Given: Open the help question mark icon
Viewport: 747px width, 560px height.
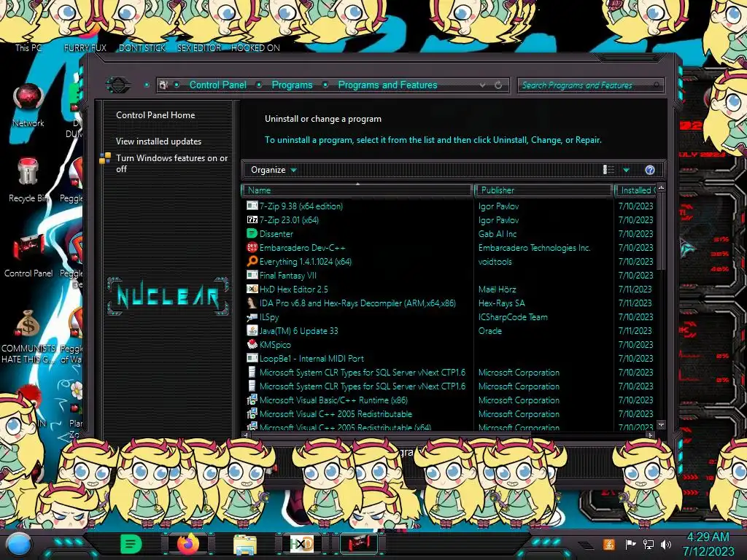Looking at the screenshot, I should [650, 170].
